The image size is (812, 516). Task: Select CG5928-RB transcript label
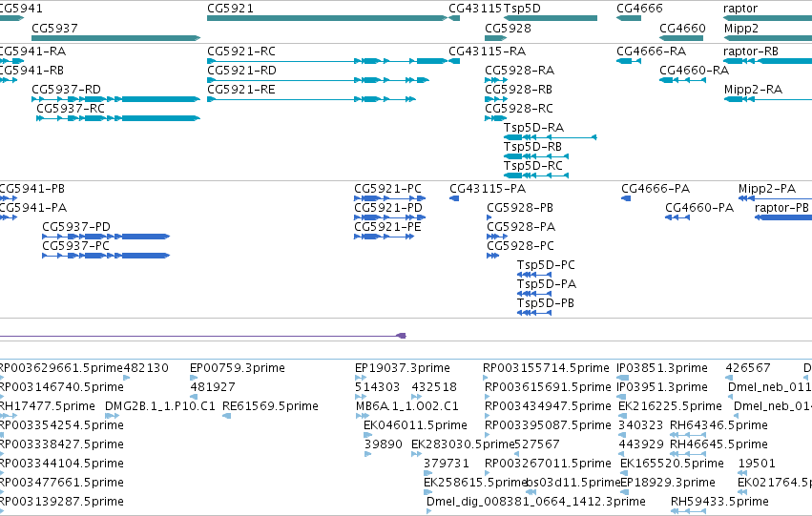click(x=518, y=90)
